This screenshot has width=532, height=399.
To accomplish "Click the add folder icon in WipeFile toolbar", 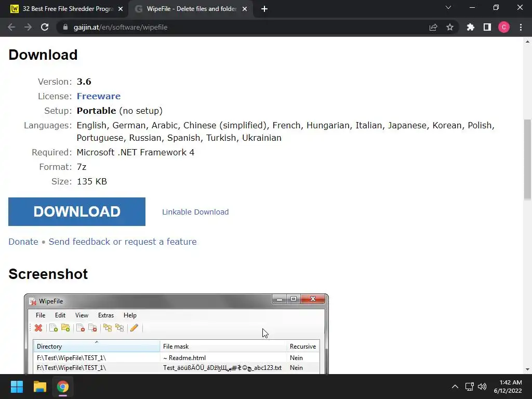I will coord(65,328).
